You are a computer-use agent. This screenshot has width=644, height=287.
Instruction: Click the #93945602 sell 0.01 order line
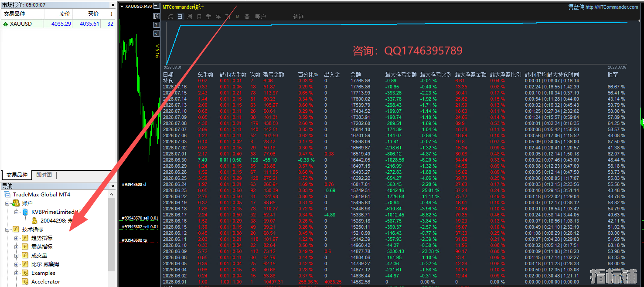[x=140, y=227]
